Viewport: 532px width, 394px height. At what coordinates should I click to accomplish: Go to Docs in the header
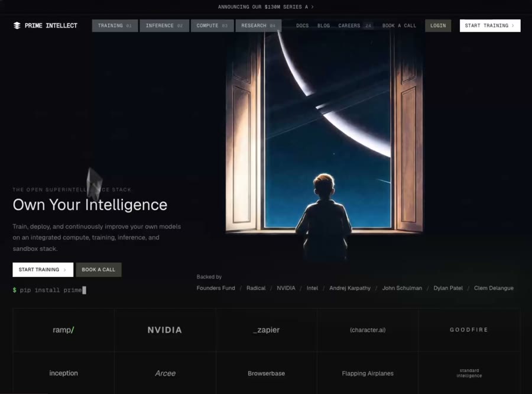pyautogui.click(x=302, y=25)
